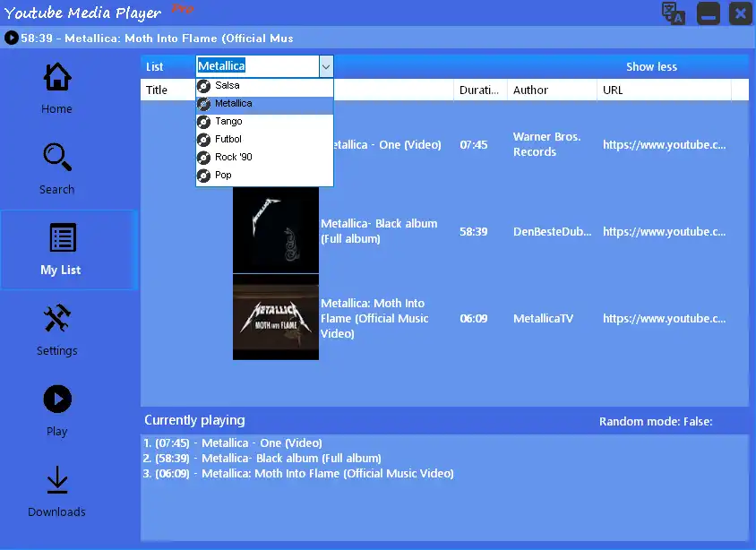The width and height of the screenshot is (756, 550).
Task: Click DenBesteDub... author cell
Action: (552, 231)
